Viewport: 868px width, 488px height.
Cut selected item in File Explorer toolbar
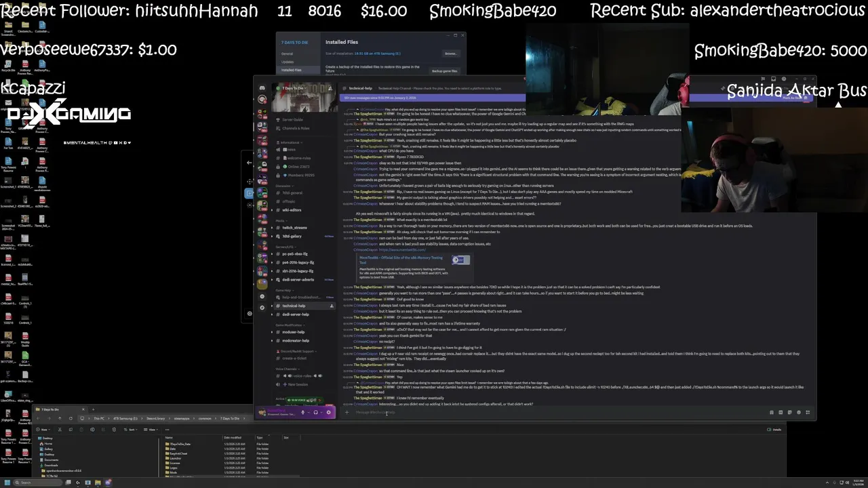[x=60, y=430]
